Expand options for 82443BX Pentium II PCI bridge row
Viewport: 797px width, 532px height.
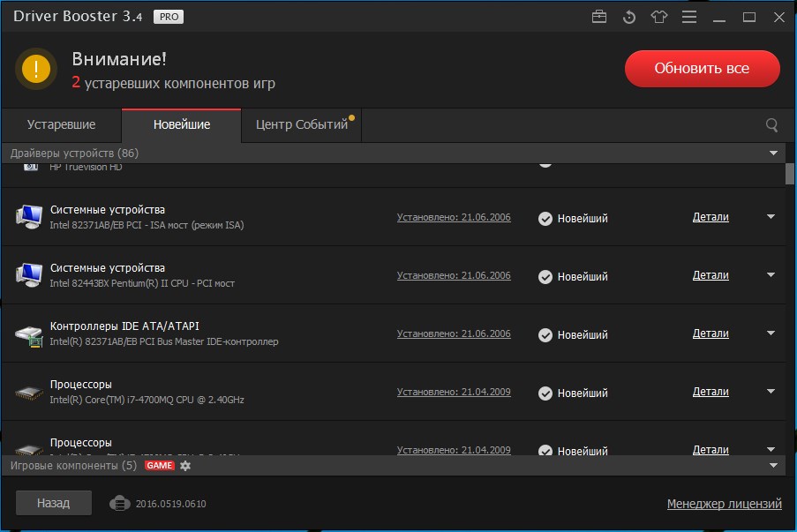[x=771, y=275]
